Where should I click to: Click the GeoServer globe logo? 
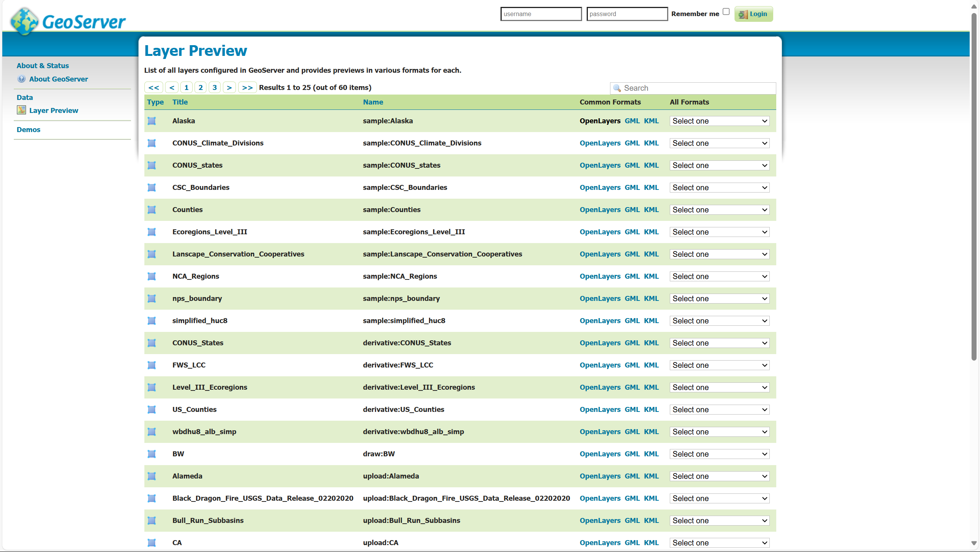(x=25, y=21)
